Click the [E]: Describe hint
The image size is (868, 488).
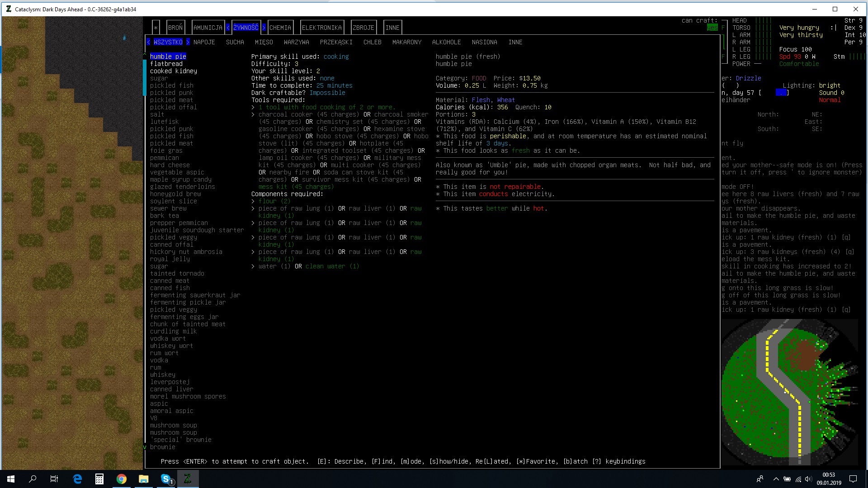click(340, 461)
